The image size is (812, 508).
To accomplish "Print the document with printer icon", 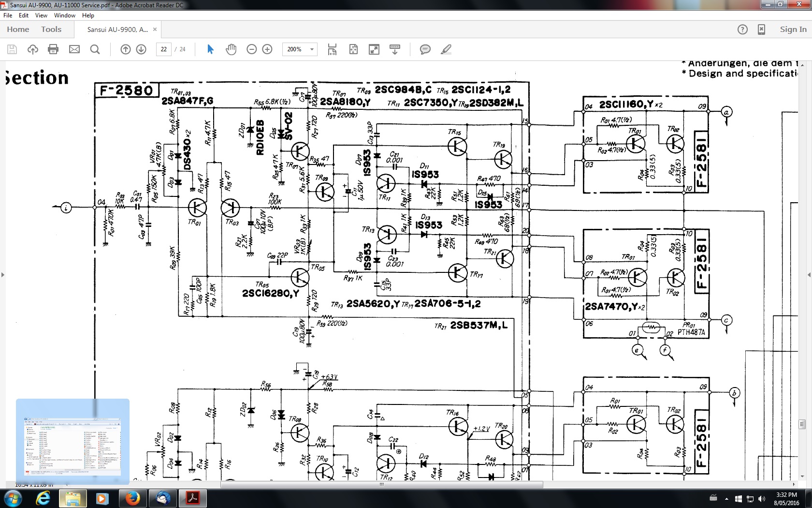I will click(53, 49).
